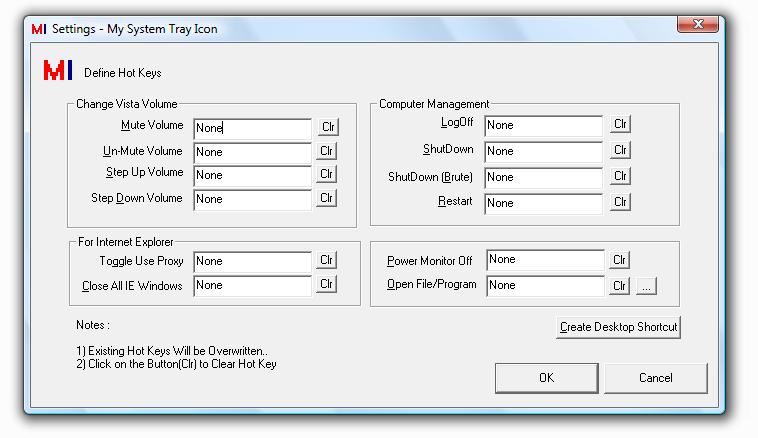Image resolution: width=758 pixels, height=438 pixels.
Task: Clear the Mute Volume hot key
Action: point(327,127)
